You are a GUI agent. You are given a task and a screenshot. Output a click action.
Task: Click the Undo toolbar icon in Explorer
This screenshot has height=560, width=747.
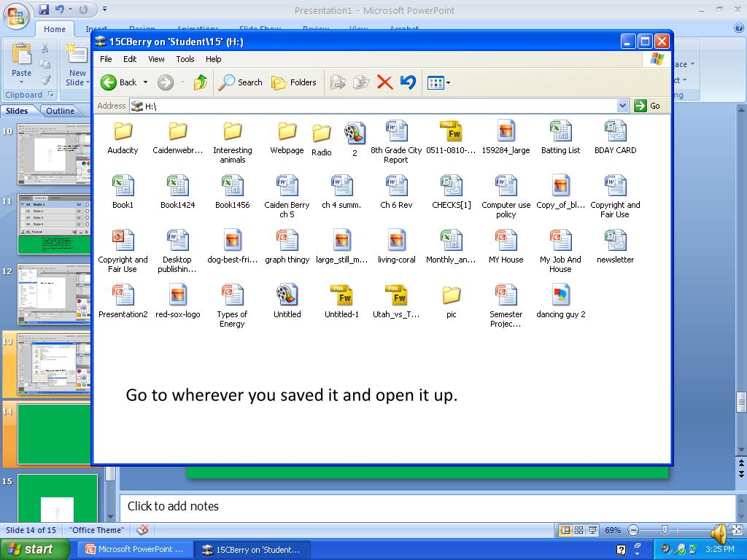pos(409,82)
